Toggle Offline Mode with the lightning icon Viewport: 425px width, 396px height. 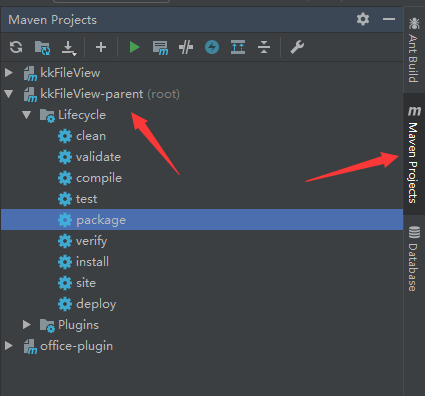pyautogui.click(x=212, y=47)
